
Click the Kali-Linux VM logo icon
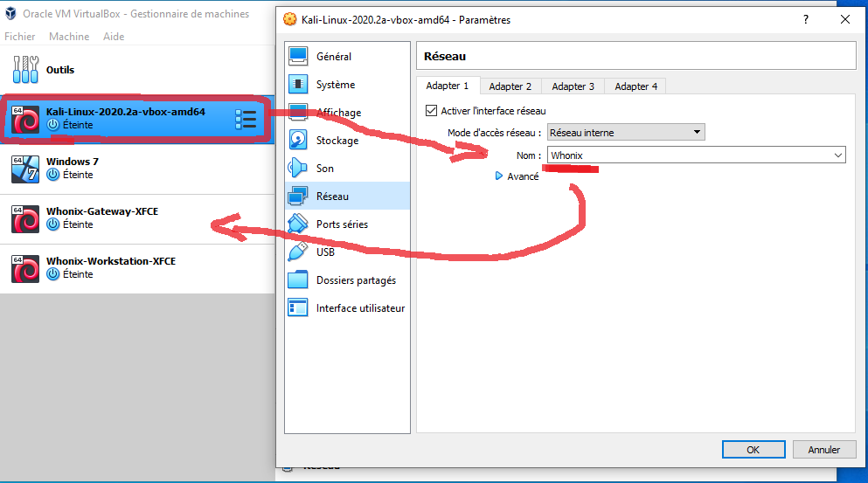click(x=25, y=119)
